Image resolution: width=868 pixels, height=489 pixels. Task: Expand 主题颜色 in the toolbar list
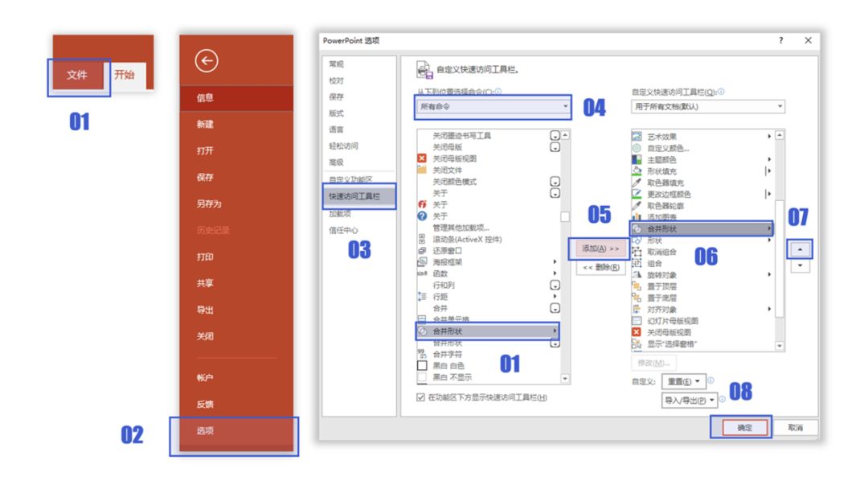[x=769, y=159]
